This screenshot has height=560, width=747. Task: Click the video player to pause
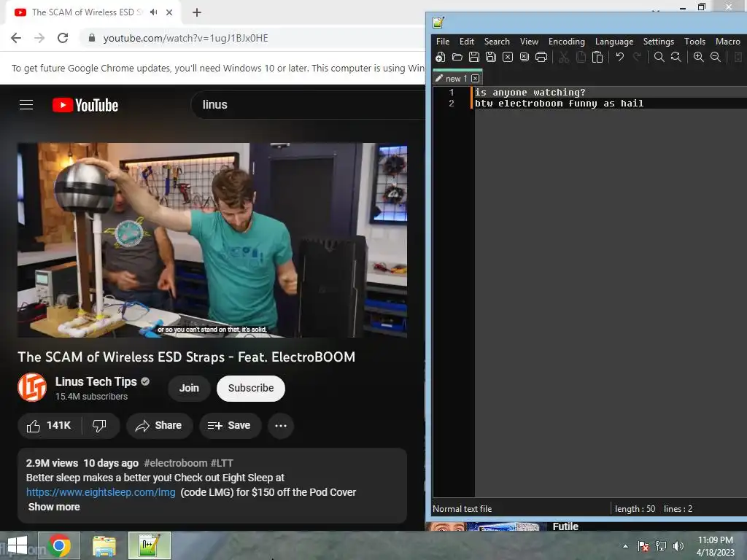pyautogui.click(x=212, y=240)
